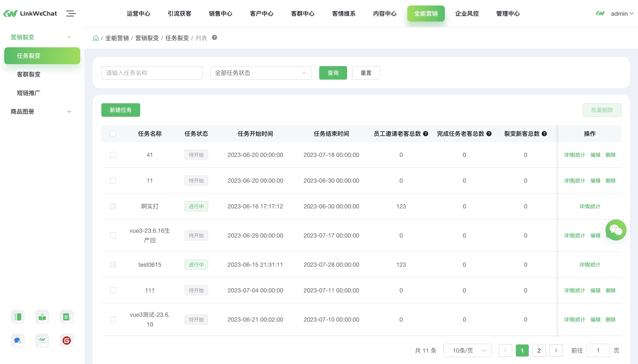Collapse the sidebar with the hamburger icon

point(71,14)
